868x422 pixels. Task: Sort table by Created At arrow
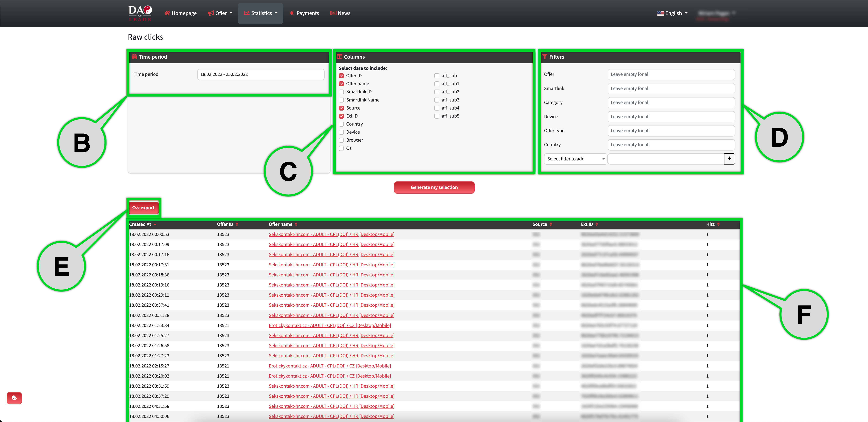click(155, 224)
